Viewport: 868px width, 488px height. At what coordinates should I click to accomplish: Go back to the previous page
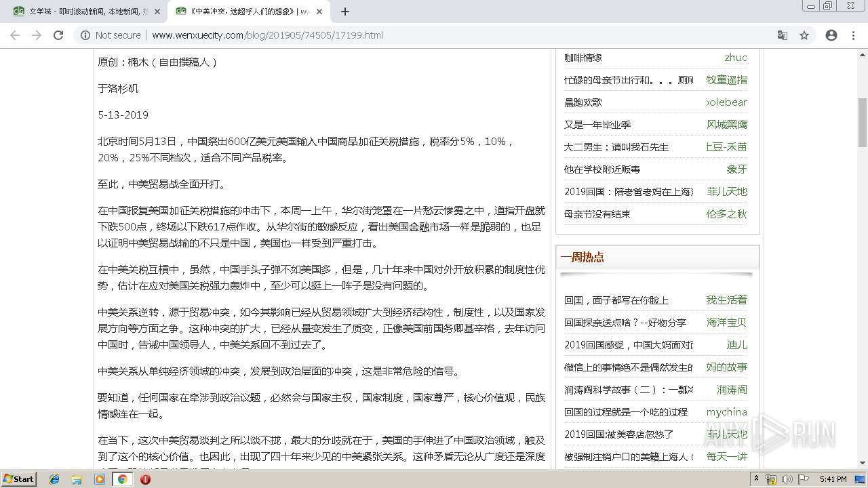[x=15, y=35]
